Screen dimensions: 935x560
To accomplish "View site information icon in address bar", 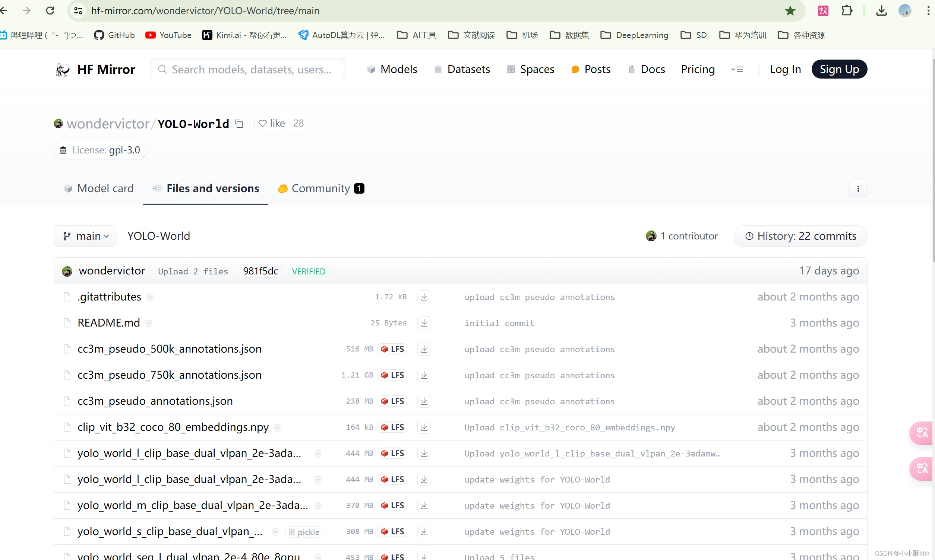I will (x=78, y=10).
